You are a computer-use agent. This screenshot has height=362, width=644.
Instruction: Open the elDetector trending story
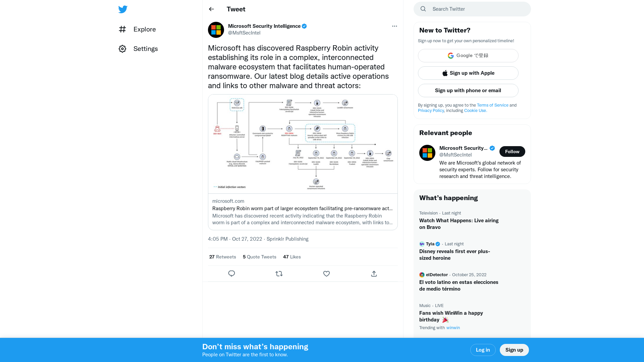point(459,285)
